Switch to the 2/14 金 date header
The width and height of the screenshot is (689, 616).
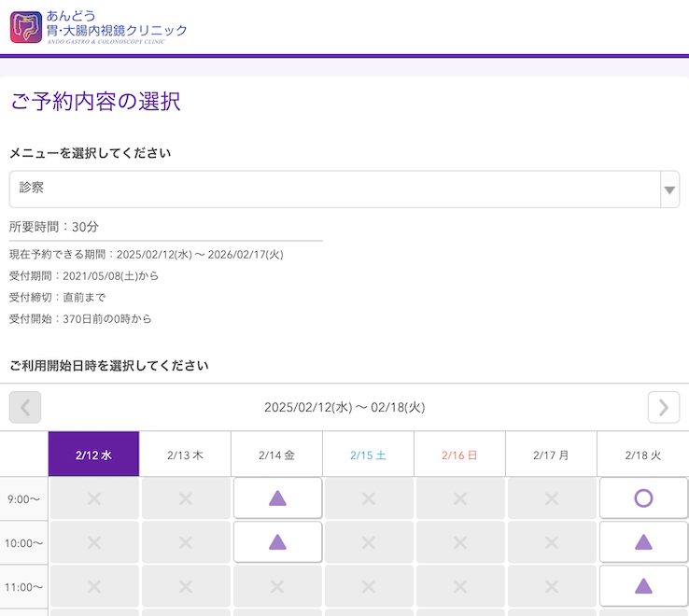click(276, 455)
